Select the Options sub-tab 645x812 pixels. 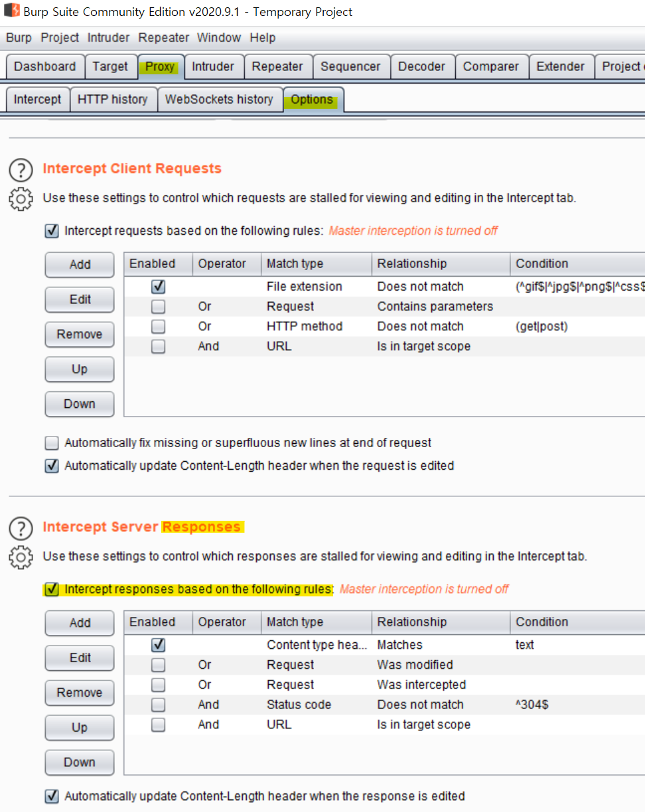[312, 100]
